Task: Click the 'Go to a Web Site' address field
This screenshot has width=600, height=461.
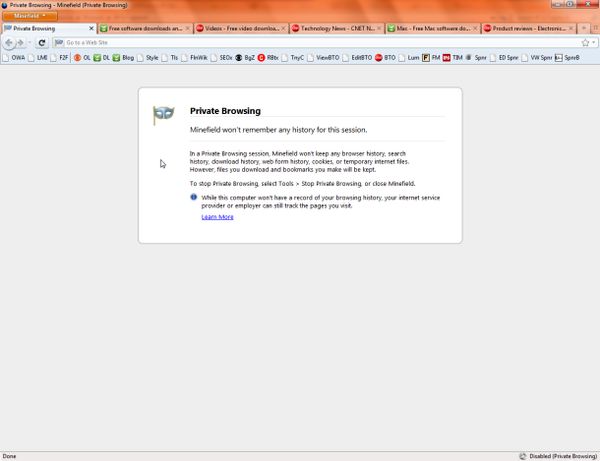Action: coord(300,43)
